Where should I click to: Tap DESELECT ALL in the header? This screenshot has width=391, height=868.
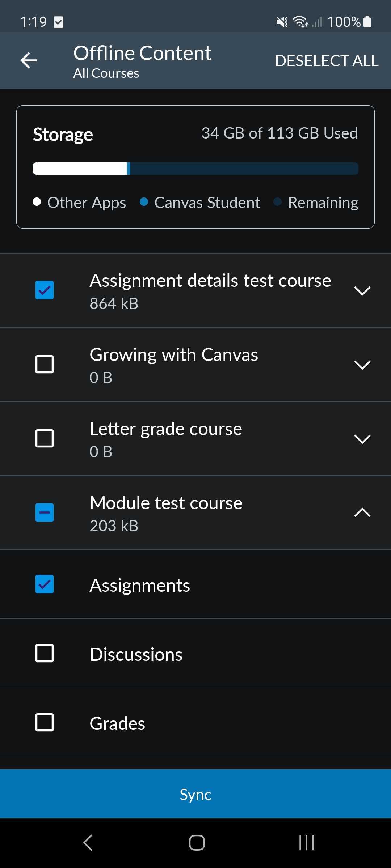(x=327, y=60)
